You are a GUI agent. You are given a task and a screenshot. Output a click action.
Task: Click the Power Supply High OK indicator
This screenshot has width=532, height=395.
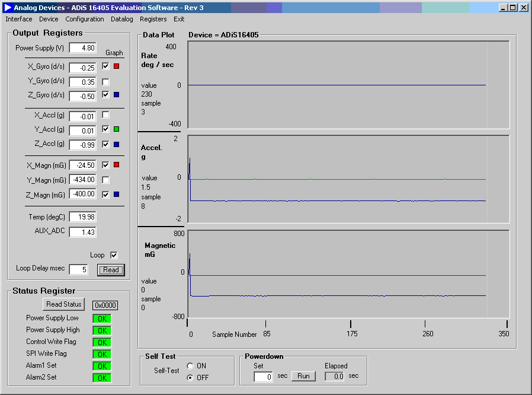102,330
